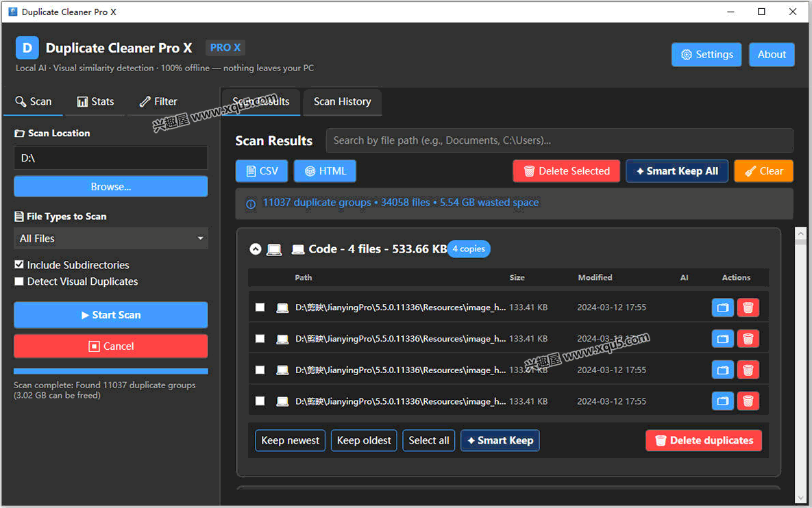Click the PRO X badge
Viewport: 812px width, 508px height.
click(225, 48)
